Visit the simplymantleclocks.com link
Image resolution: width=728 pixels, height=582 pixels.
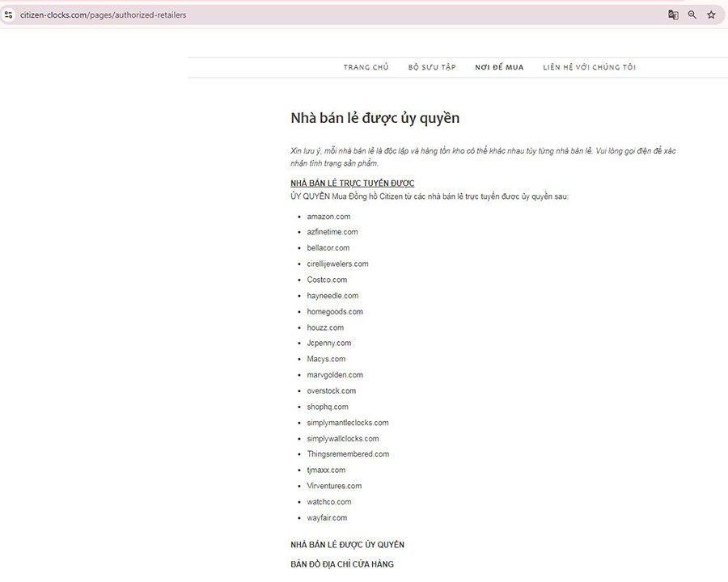(348, 423)
